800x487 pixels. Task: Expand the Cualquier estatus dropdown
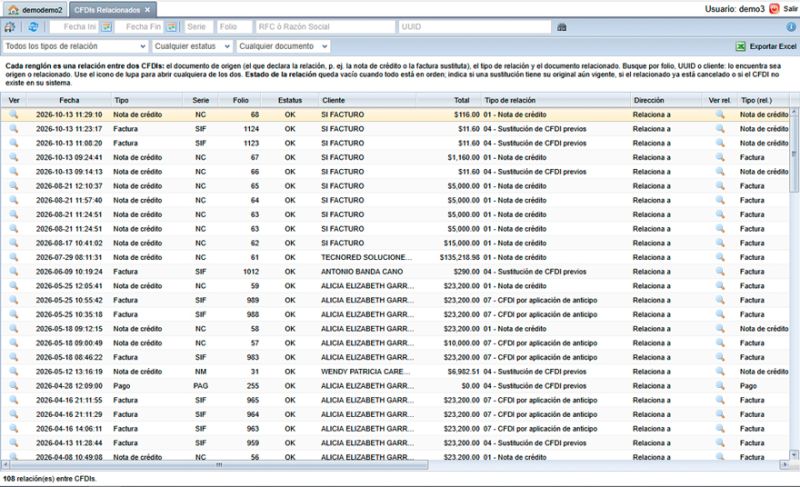pos(192,46)
